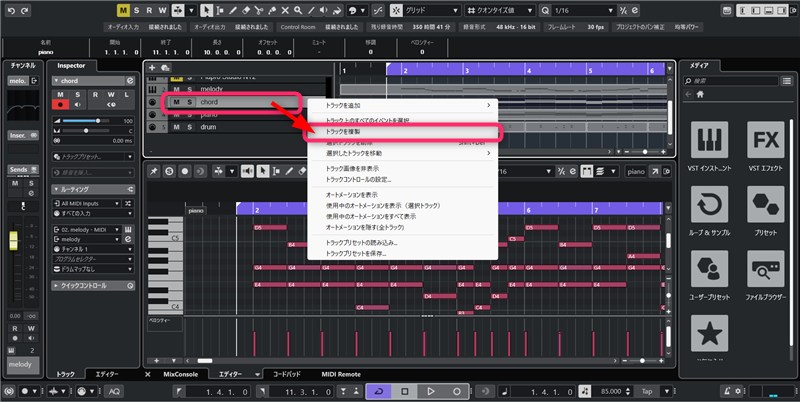The height and width of the screenshot is (402, 800).
Task: Open the 02. melody - MIDI output dropdown
Action: click(86, 230)
